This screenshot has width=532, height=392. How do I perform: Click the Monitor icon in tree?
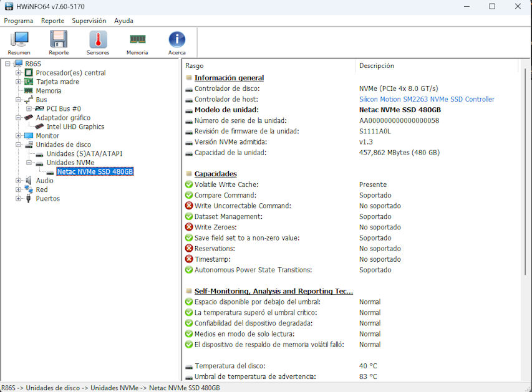[x=29, y=136]
